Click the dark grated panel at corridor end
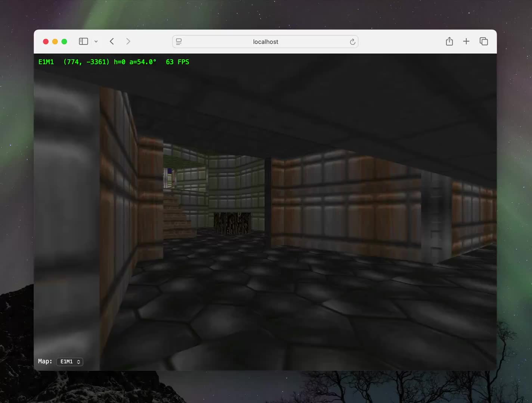Image resolution: width=532 pixels, height=403 pixels. click(232, 223)
